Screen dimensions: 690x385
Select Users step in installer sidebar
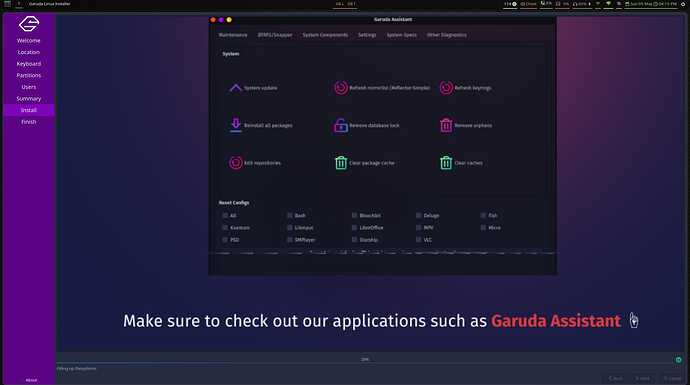(29, 87)
